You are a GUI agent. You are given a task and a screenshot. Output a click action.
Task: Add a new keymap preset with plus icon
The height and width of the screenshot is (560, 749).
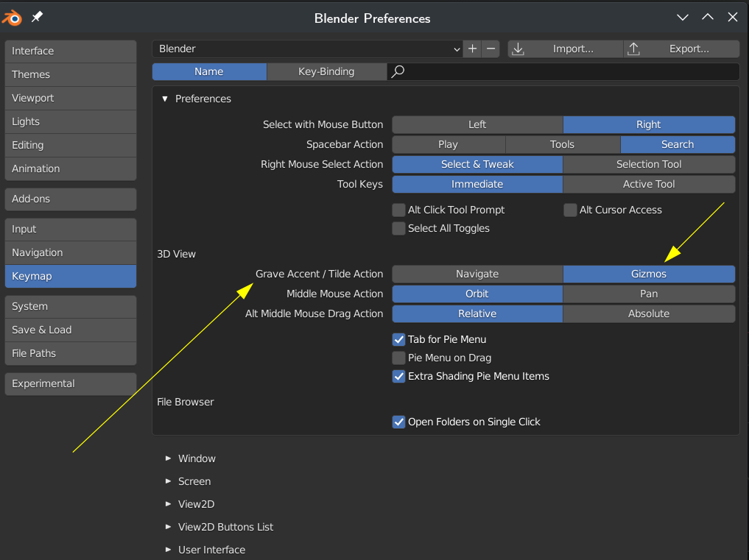[472, 49]
